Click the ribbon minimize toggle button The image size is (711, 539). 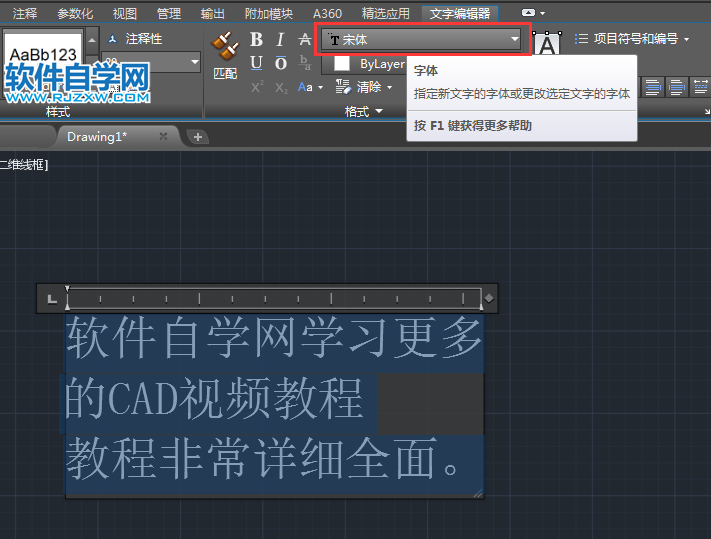528,13
